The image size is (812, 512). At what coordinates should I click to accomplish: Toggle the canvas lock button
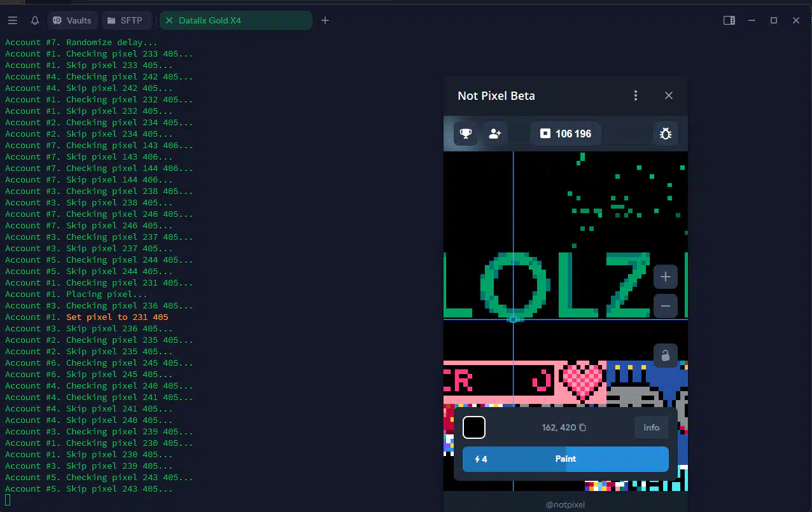[x=666, y=356]
